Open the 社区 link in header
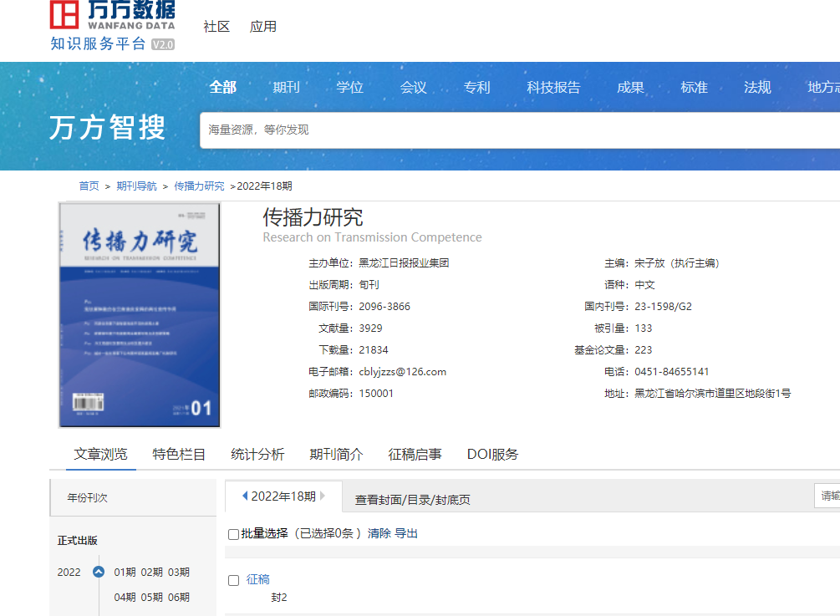 point(216,27)
